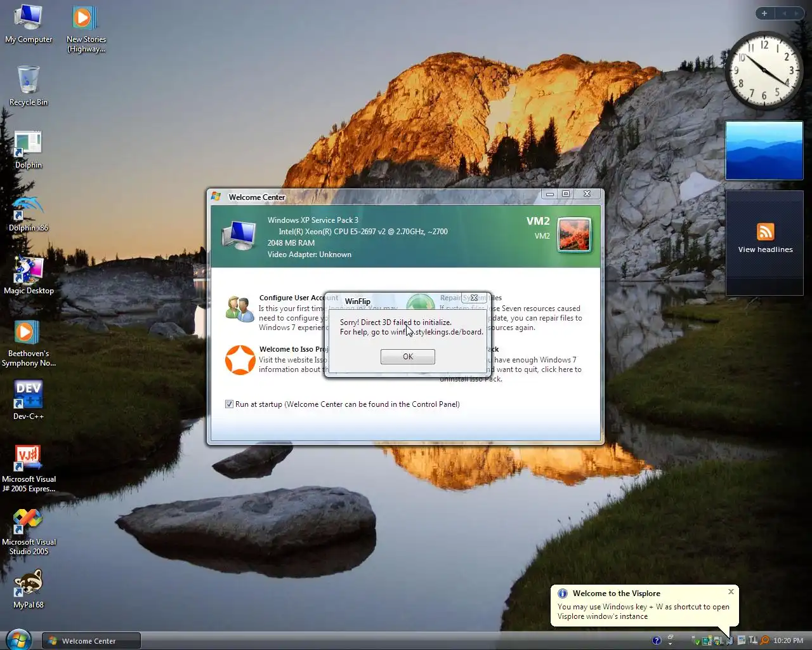Click the taskbar clock showing 10:20 PM
The image size is (812, 650).
(789, 640)
